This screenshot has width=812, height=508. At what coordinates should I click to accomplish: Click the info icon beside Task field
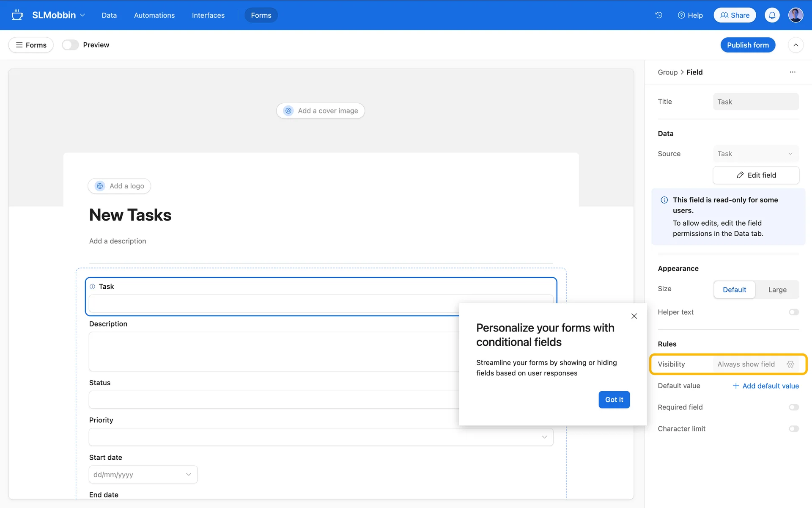point(93,287)
